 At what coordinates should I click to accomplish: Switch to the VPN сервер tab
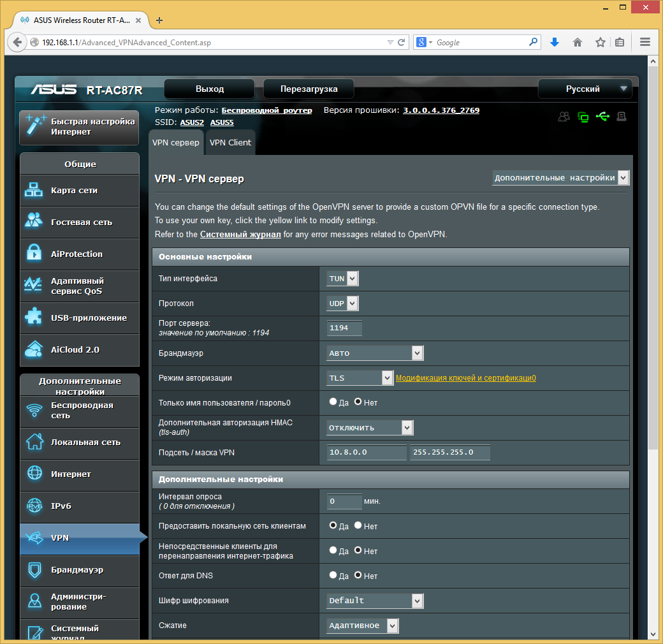point(176,142)
